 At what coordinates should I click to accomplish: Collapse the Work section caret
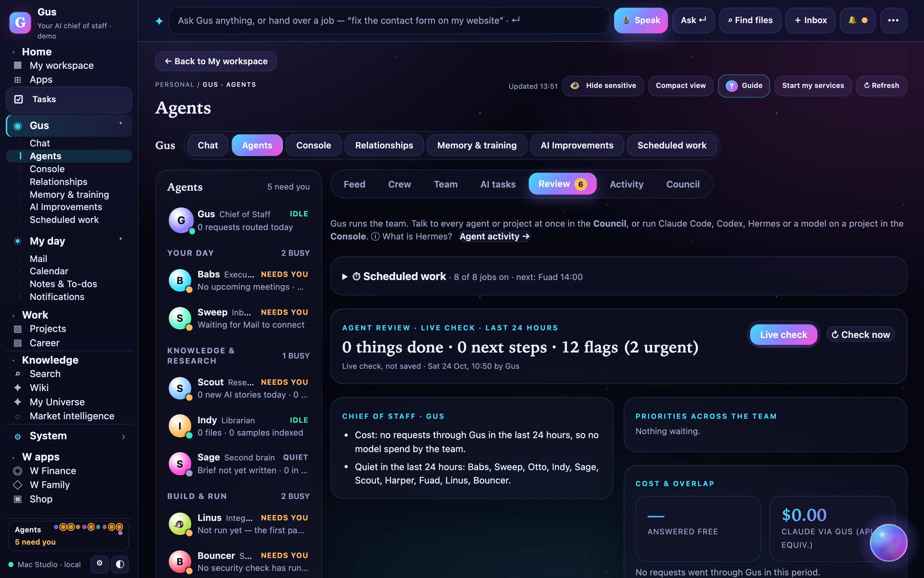click(13, 316)
